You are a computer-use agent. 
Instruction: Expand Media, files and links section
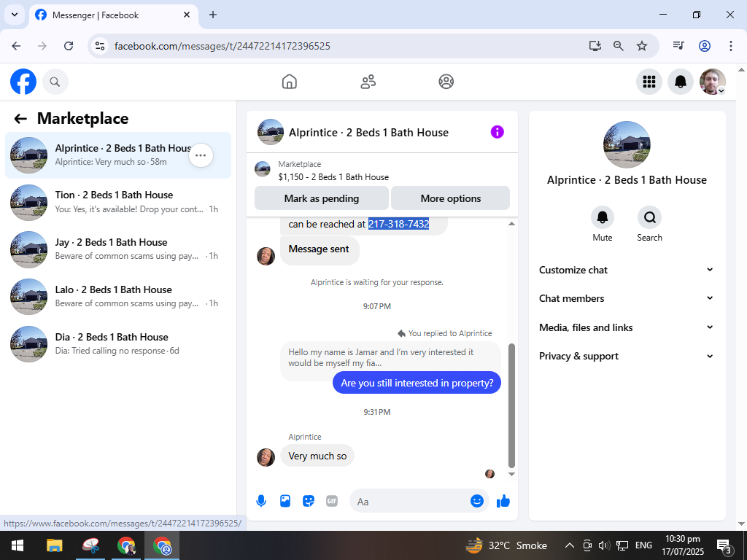[627, 327]
